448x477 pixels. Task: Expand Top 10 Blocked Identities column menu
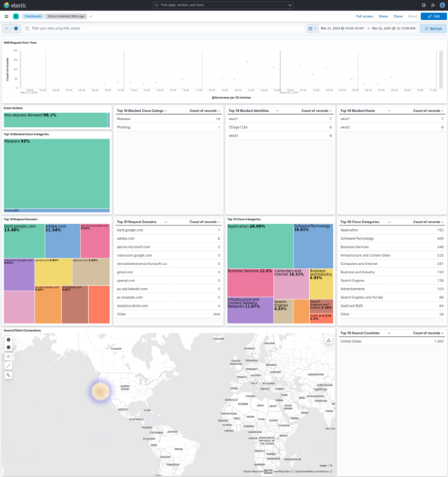tap(277, 110)
